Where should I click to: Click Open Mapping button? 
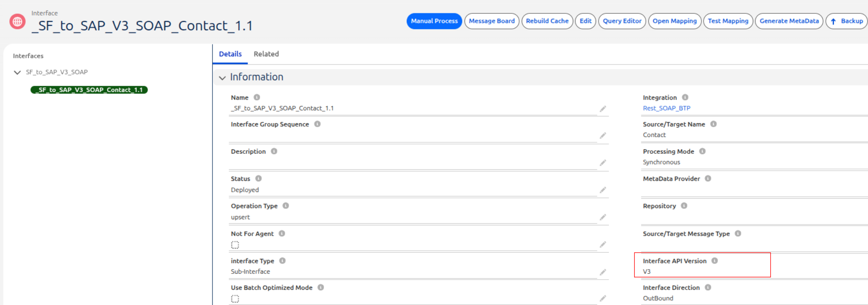[675, 21]
